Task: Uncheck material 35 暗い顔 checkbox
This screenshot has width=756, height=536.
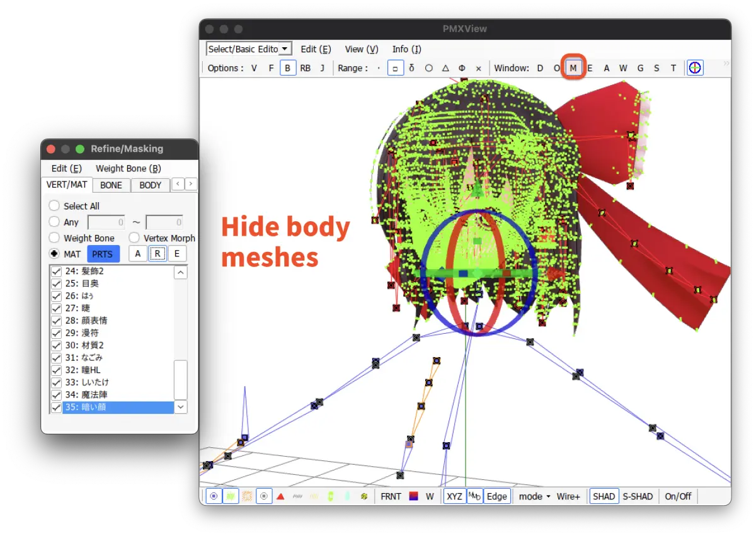Action: 56,407
